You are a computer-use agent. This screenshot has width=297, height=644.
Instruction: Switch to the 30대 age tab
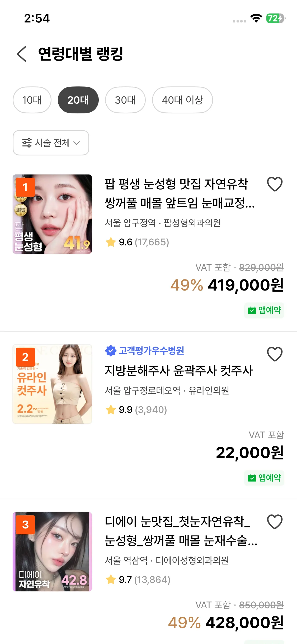pyautogui.click(x=125, y=100)
